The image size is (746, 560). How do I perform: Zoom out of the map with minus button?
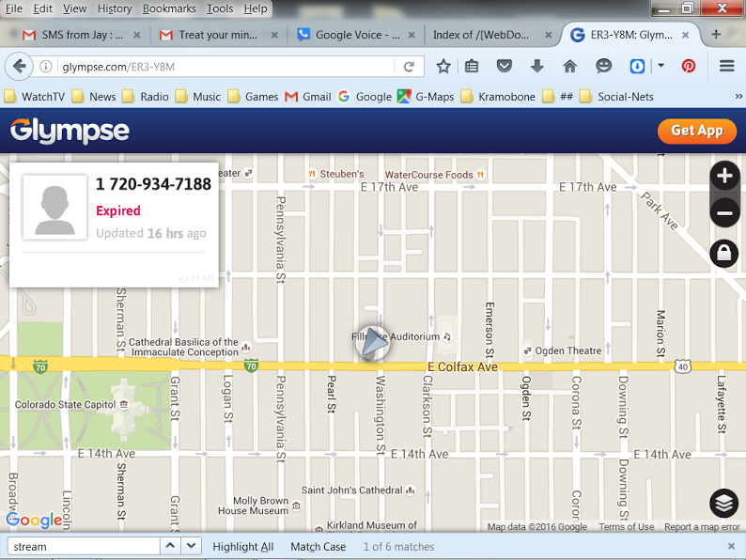(x=724, y=212)
